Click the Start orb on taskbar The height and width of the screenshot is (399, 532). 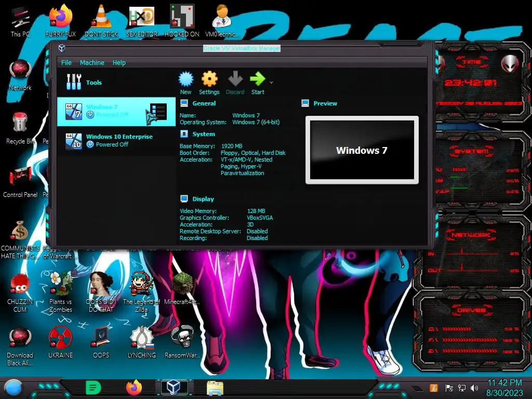[13, 388]
